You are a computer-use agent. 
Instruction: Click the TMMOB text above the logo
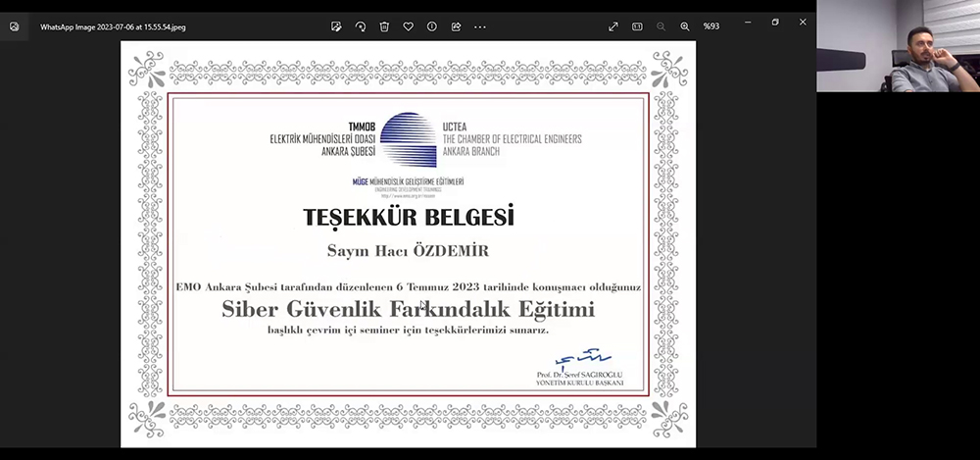coord(362,128)
